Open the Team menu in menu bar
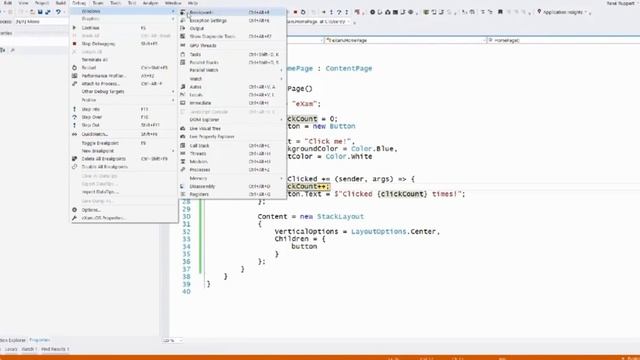The height and width of the screenshot is (360, 640). [x=98, y=3]
